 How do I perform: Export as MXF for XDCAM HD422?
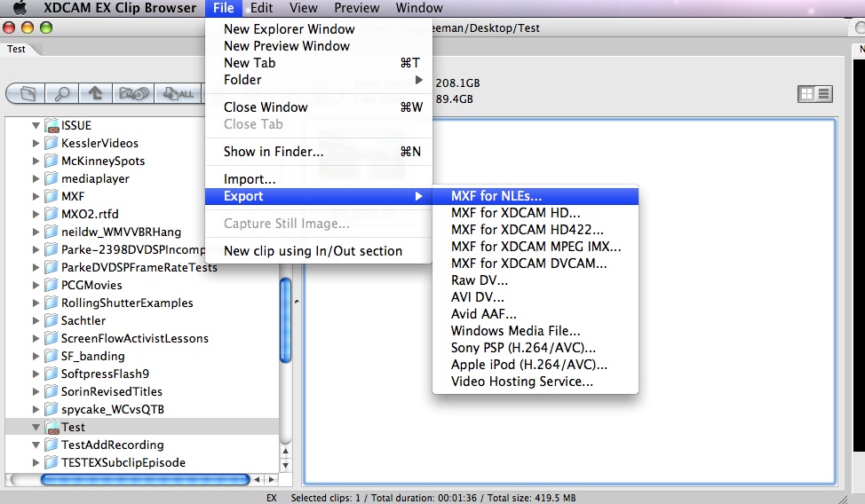click(536, 230)
